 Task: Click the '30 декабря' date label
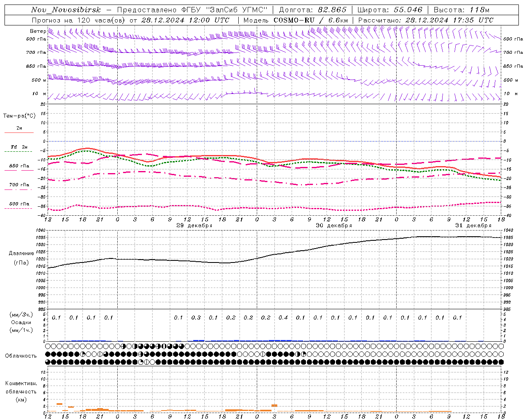[x=333, y=226]
